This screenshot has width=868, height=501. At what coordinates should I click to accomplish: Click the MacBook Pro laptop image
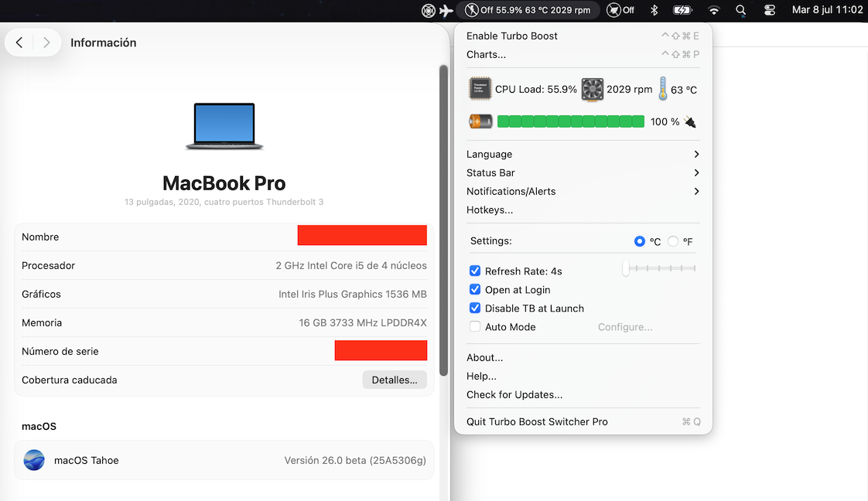pos(224,126)
